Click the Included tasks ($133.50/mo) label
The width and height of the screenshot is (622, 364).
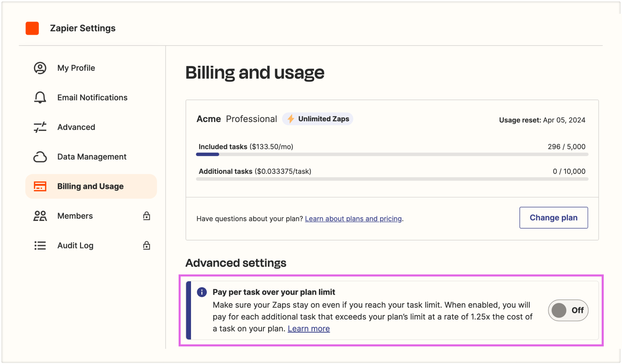point(246,147)
